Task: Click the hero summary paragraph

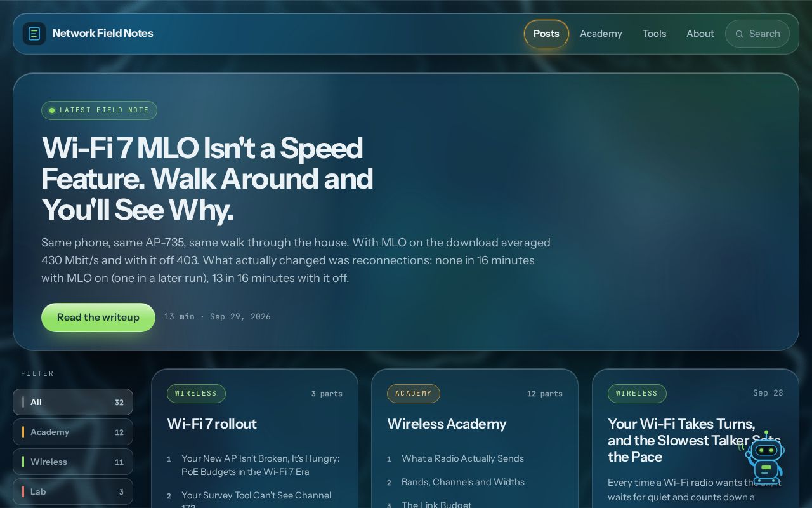Action: [296, 260]
